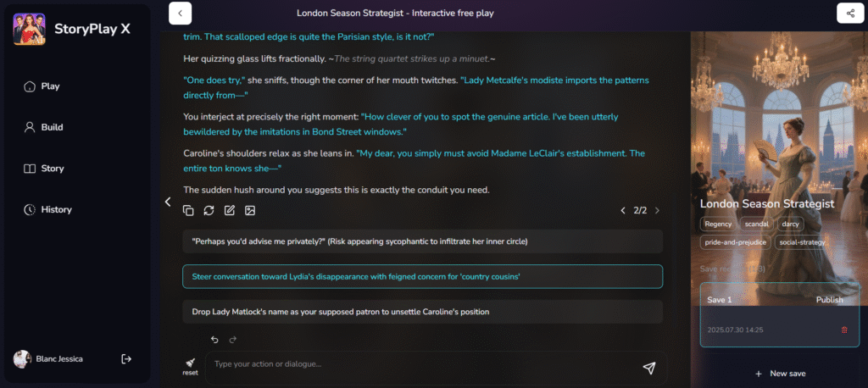Focus the action or dialogue input

click(424, 365)
